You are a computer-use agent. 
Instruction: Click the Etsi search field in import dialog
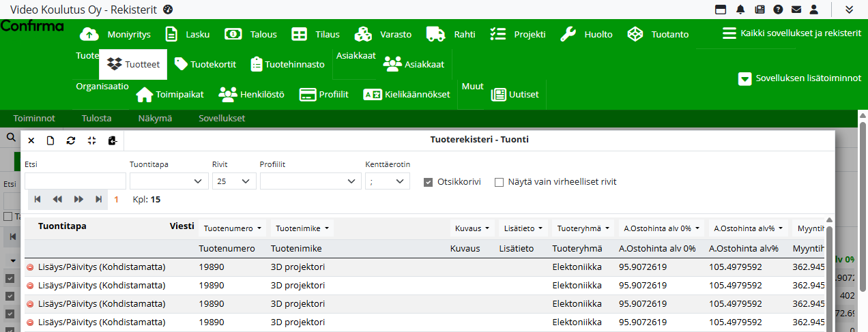pos(75,181)
